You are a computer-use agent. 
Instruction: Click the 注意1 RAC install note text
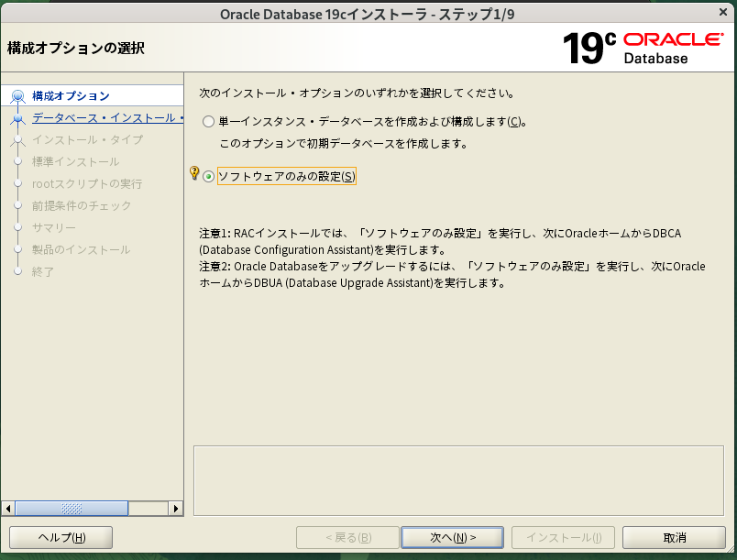[440, 241]
